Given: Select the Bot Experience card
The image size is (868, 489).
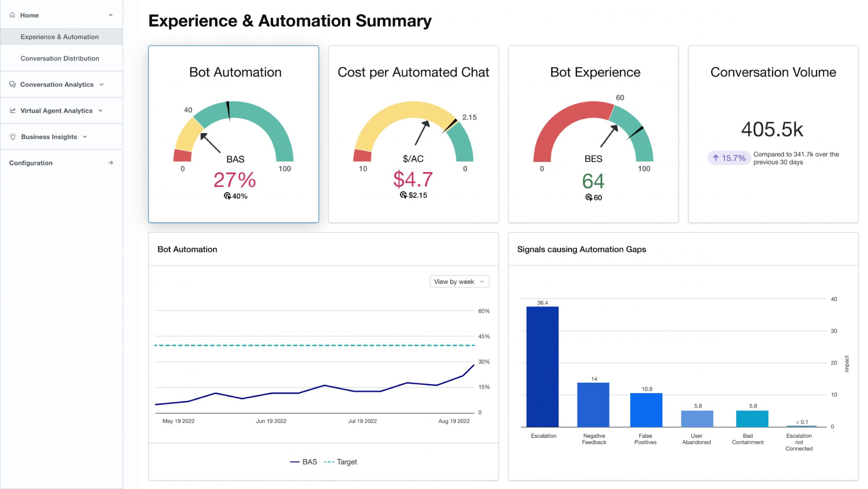Looking at the screenshot, I should pyautogui.click(x=593, y=134).
